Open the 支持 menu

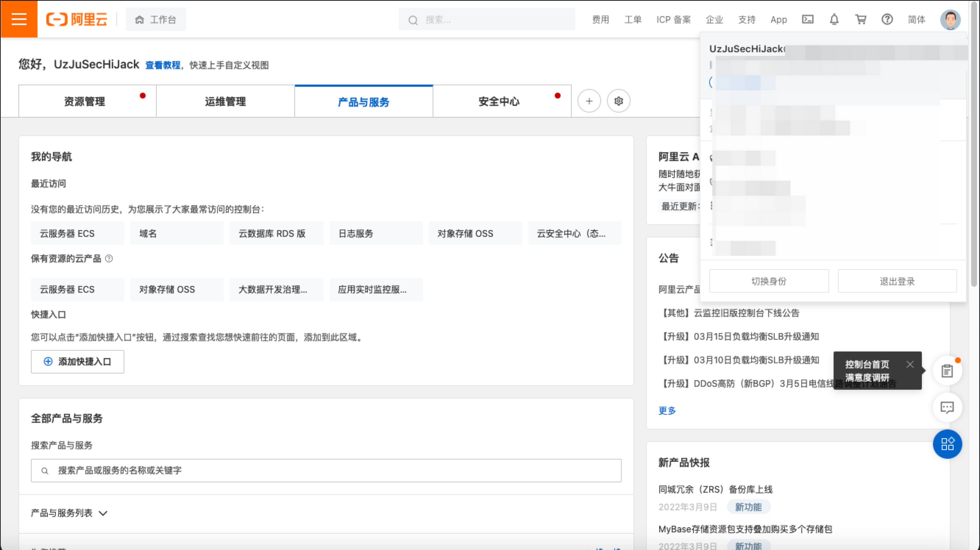[746, 20]
